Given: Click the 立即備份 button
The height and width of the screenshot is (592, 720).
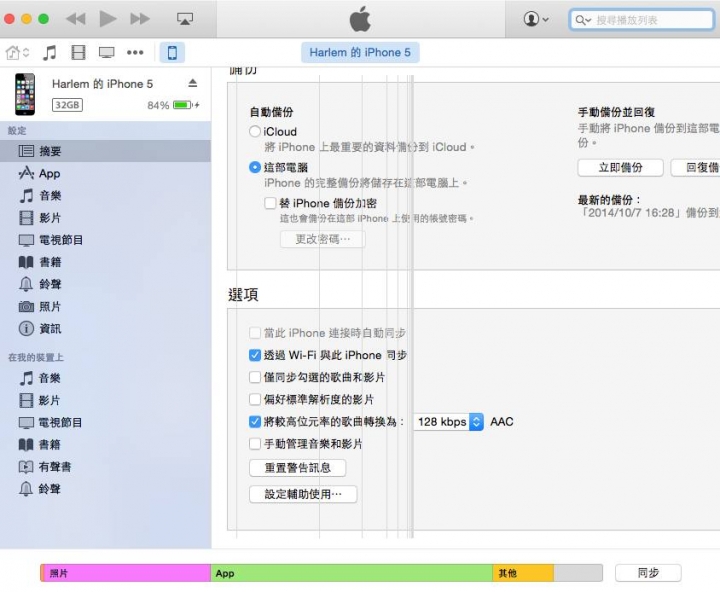Looking at the screenshot, I should 620,168.
